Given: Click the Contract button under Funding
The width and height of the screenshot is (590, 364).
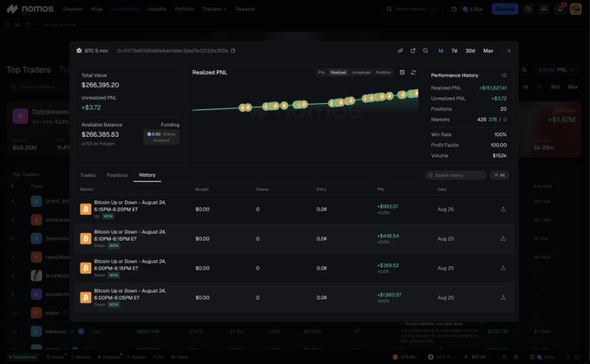Looking at the screenshot, I should [161, 140].
